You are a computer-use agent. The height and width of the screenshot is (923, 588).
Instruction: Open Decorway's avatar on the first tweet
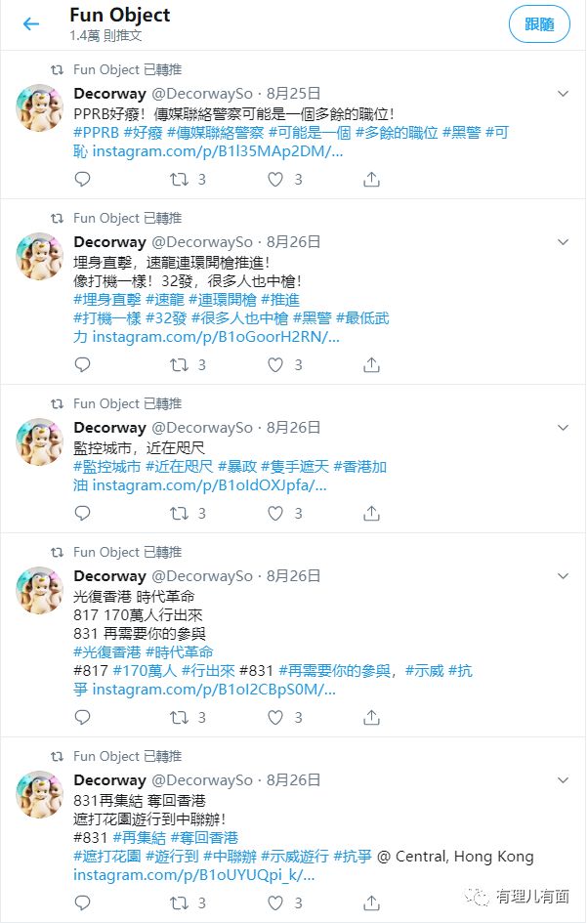tap(39, 108)
